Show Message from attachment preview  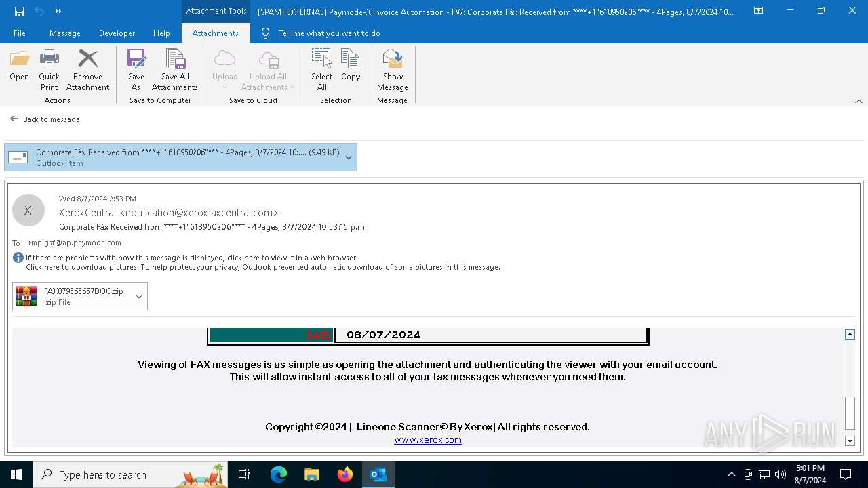tap(393, 70)
